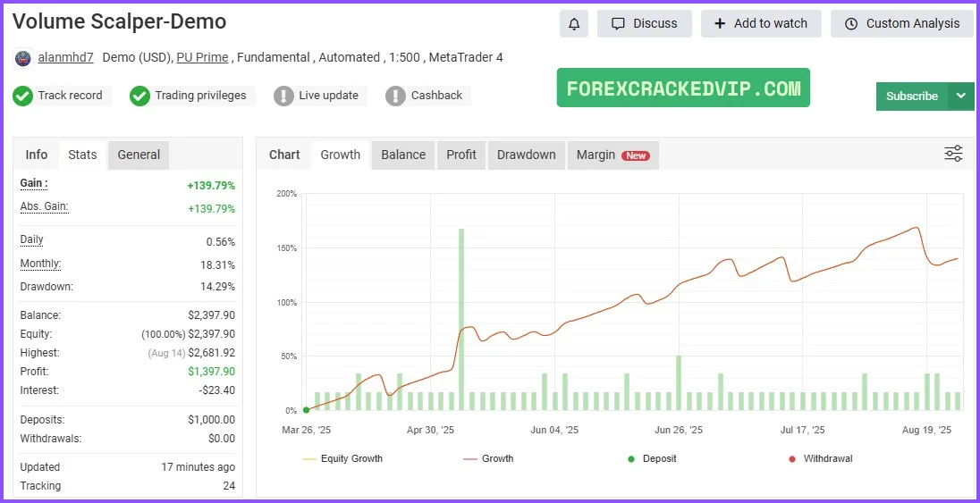The image size is (980, 503).
Task: Click the Track record label
Action: [70, 96]
